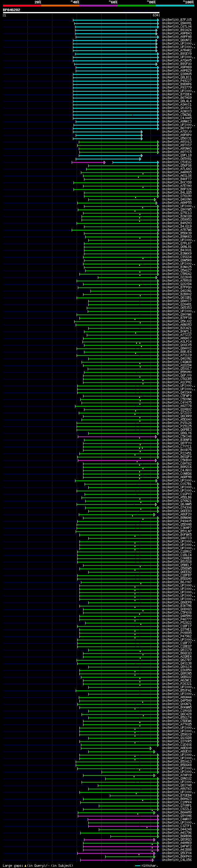The width and height of the screenshot is (197, 868).
Task: Click the UniRef100_Q4FWT2 label
Action: [x=177, y=846]
